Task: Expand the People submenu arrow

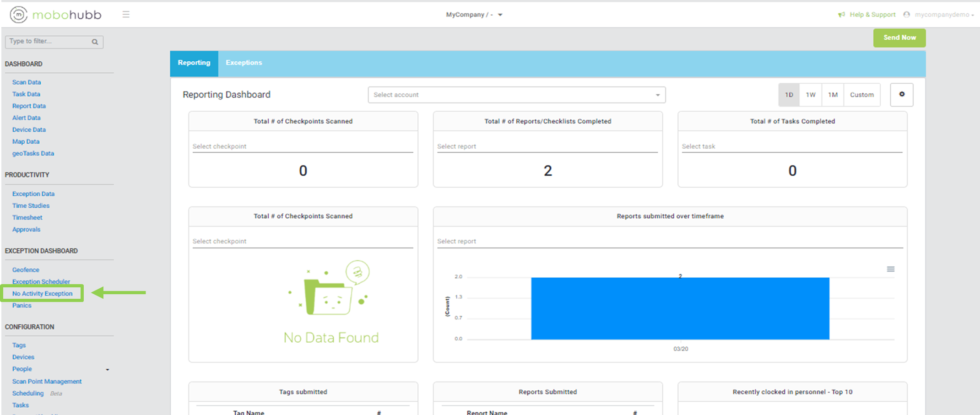Action: tap(108, 369)
